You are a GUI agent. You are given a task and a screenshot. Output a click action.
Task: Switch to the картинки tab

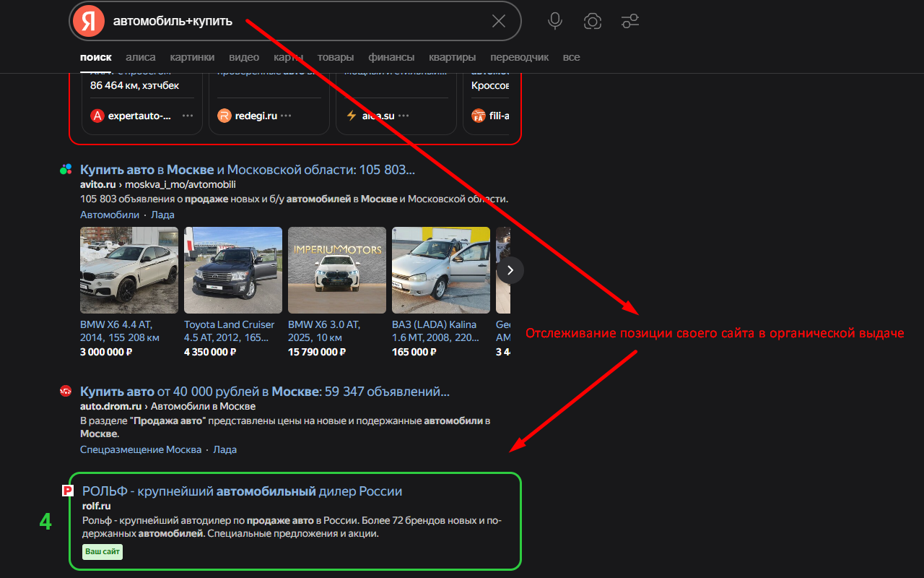point(192,57)
